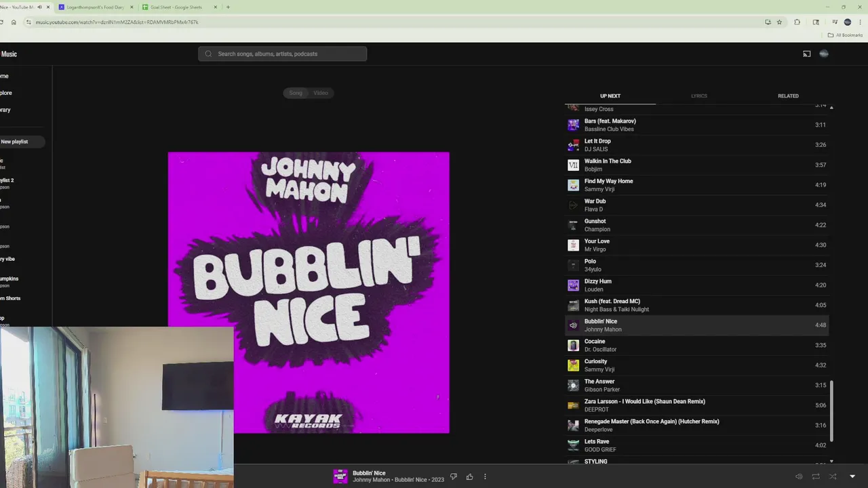Play Dizzy Hum by Louden
868x488 pixels.
(x=696, y=285)
